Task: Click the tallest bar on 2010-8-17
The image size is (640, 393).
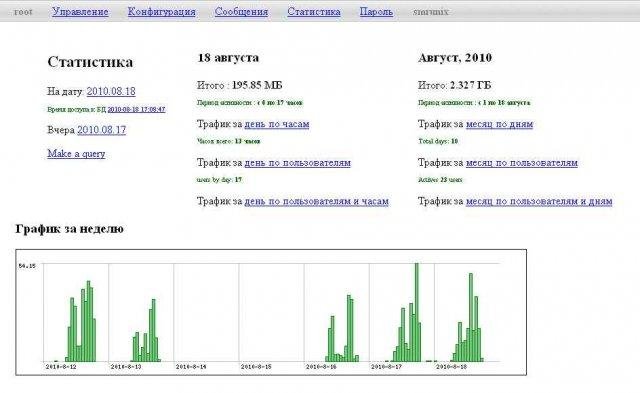Action: click(x=417, y=312)
